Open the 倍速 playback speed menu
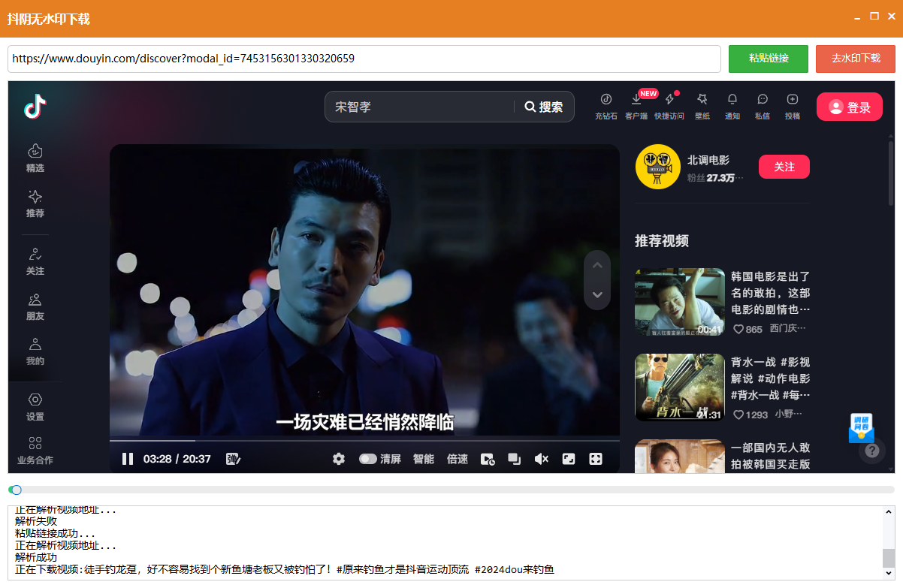 point(458,459)
